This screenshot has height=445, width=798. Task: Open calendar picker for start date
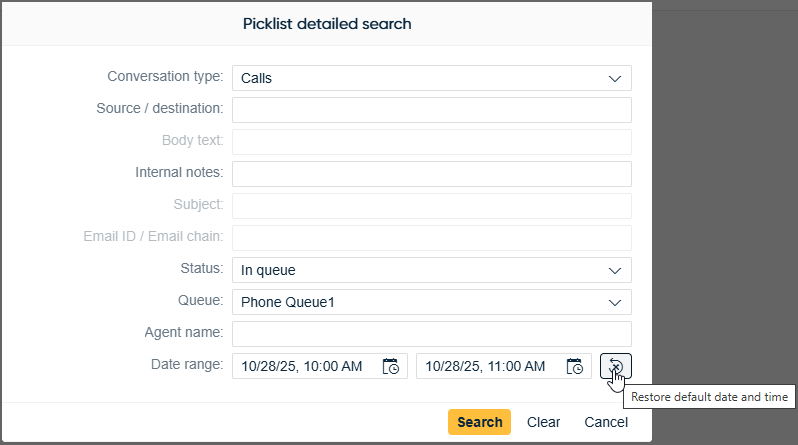(391, 366)
